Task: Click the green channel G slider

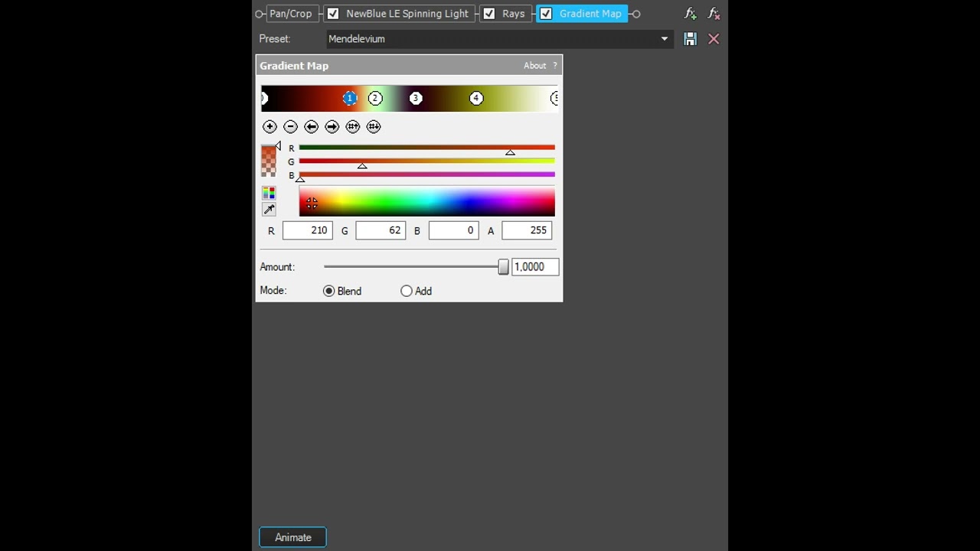Action: [426, 161]
